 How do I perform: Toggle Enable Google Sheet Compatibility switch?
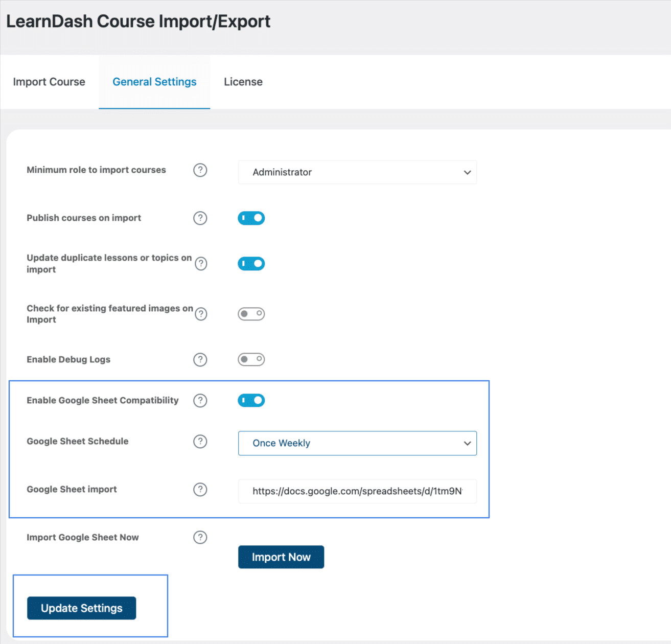251,400
